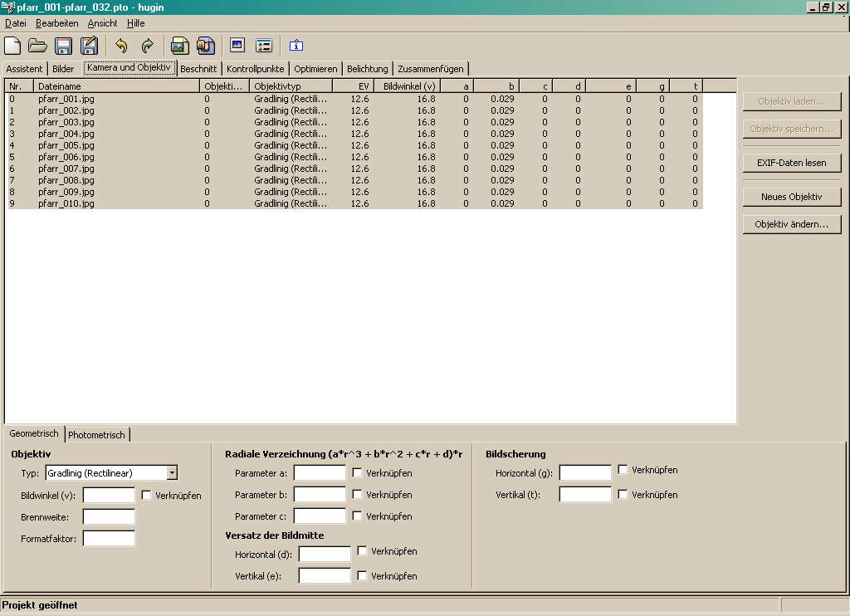
Task: Click the Add images toolbar icon
Action: [179, 46]
